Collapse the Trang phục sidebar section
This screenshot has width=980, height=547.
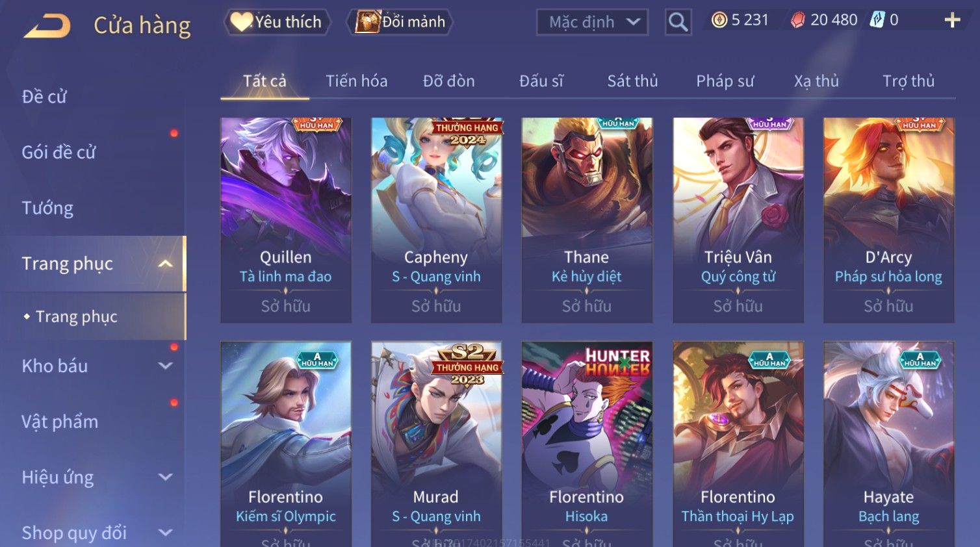pos(165,264)
